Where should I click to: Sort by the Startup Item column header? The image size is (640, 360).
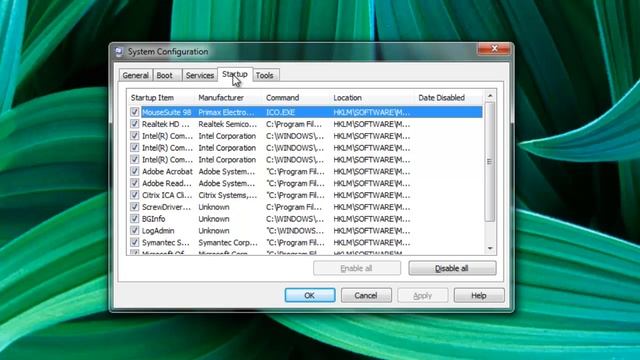[x=161, y=98]
